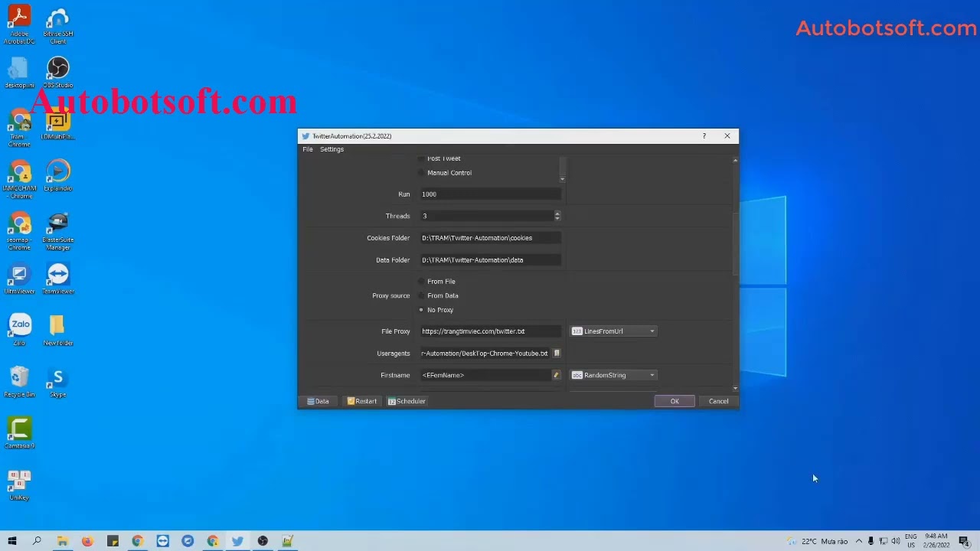
Task: Click the File Proxy URL field
Action: click(490, 331)
